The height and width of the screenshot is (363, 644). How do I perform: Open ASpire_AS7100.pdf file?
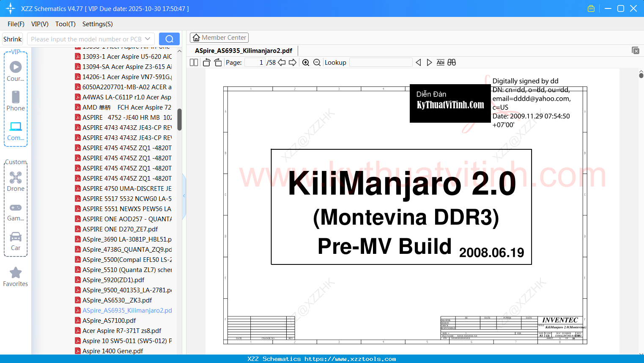pyautogui.click(x=105, y=320)
